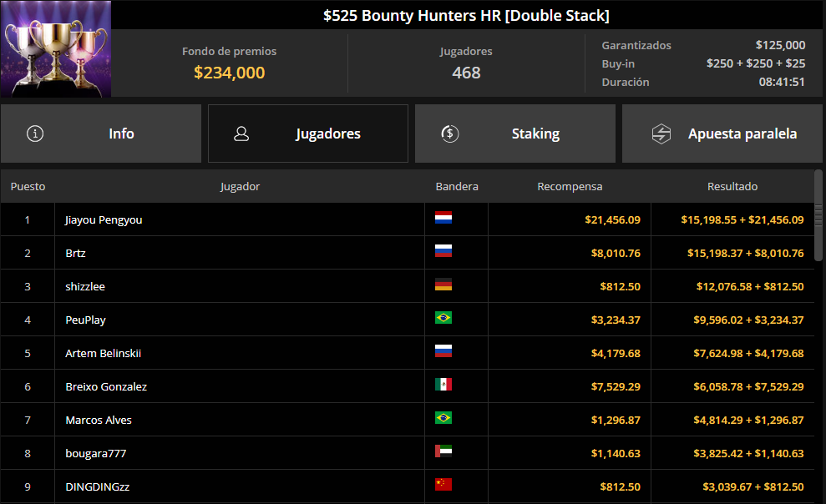Click the Resultado column header
Viewport: 826px width, 504px height.
pos(732,186)
